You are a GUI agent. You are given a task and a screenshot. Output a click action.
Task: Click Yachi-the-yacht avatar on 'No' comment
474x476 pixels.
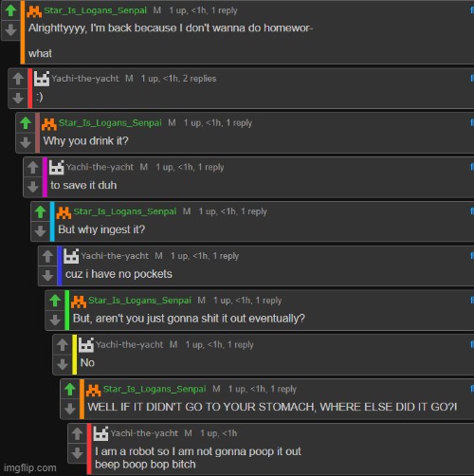tap(86, 345)
